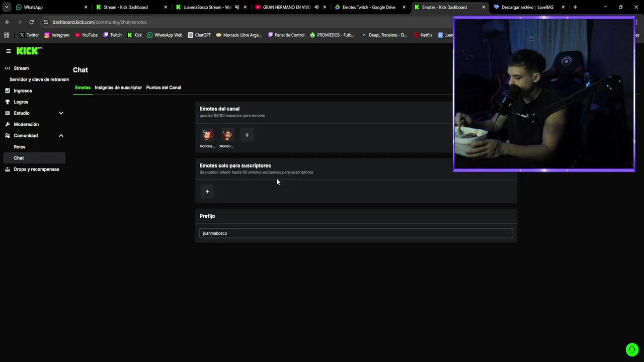This screenshot has width=644, height=362.
Task: Click the Estudio sidebar icon
Action: click(8, 113)
